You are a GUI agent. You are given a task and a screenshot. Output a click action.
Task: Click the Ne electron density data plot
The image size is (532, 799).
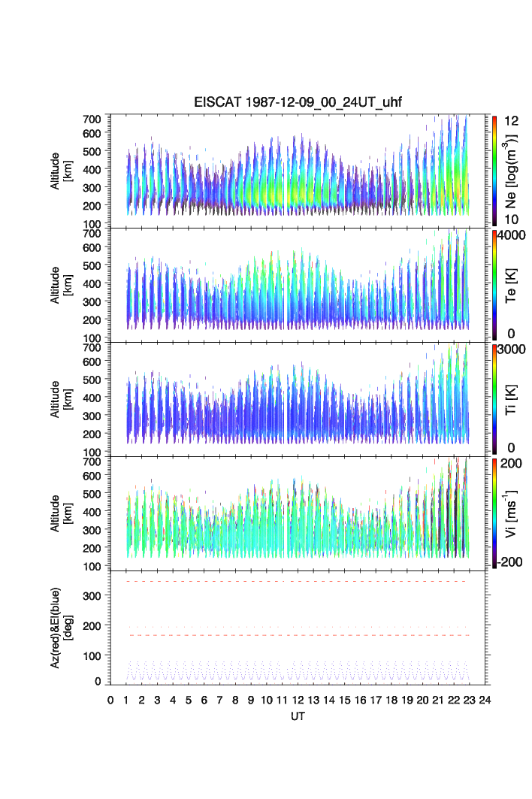[x=298, y=171]
